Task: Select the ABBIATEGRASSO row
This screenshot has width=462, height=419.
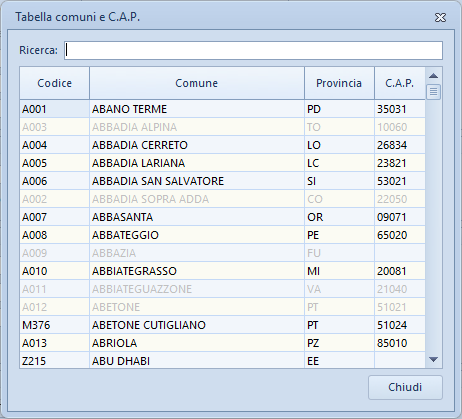Action: 222,271
